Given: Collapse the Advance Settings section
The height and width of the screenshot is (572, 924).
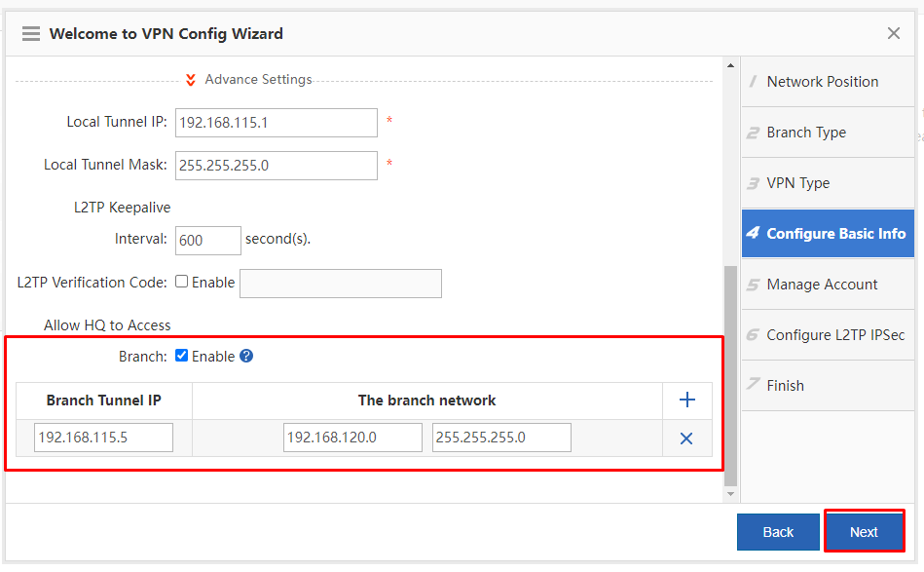Looking at the screenshot, I should point(190,80).
